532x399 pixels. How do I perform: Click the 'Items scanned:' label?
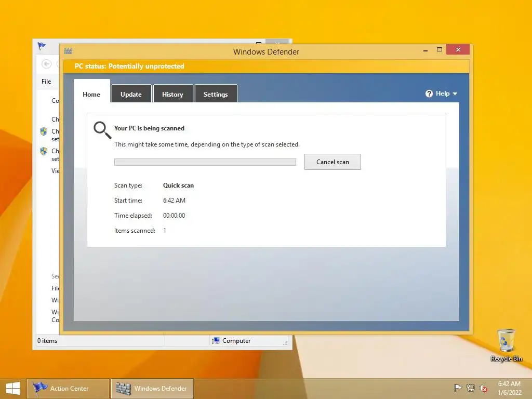(x=135, y=231)
